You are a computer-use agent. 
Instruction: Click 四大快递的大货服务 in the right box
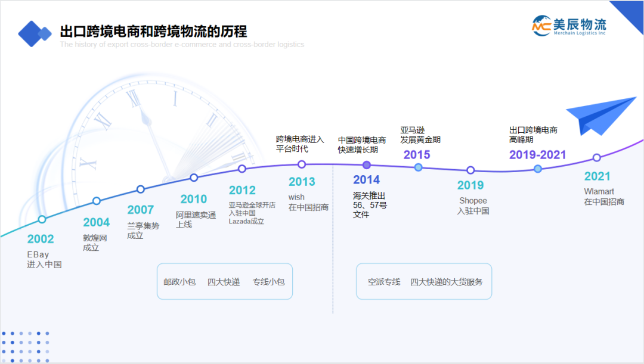click(447, 282)
